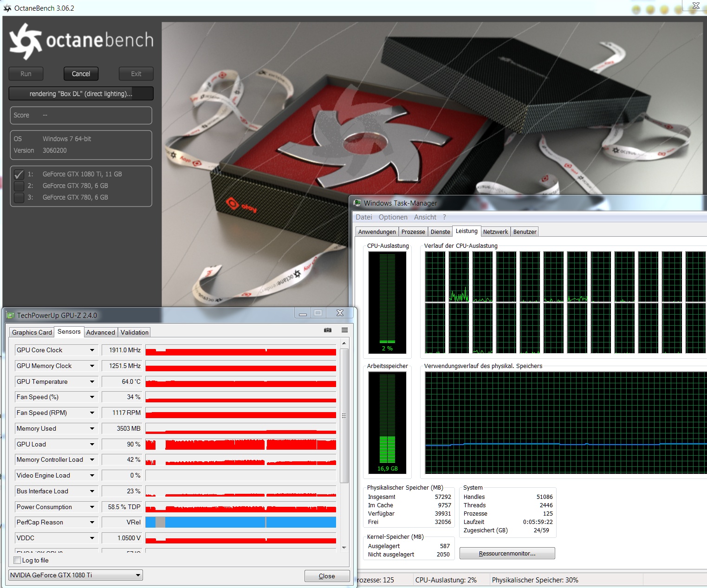707x588 pixels.
Task: Cancel the OctaneBench benchmark
Action: [x=81, y=74]
